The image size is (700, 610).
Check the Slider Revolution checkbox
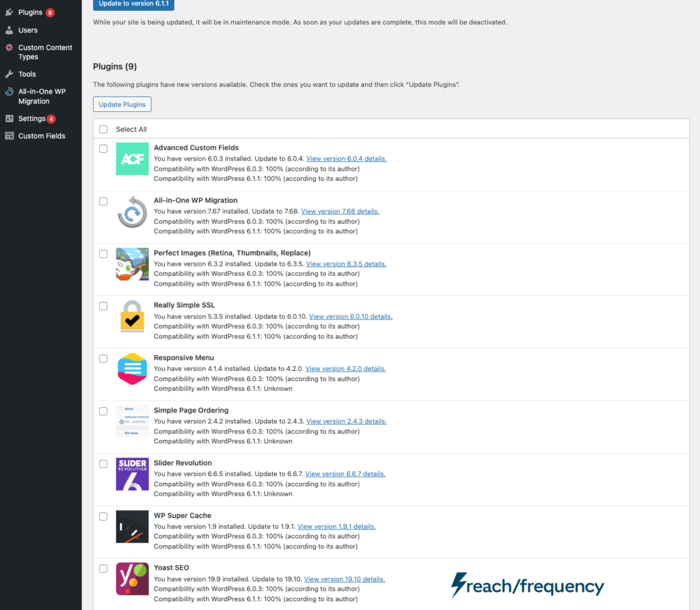pos(103,464)
